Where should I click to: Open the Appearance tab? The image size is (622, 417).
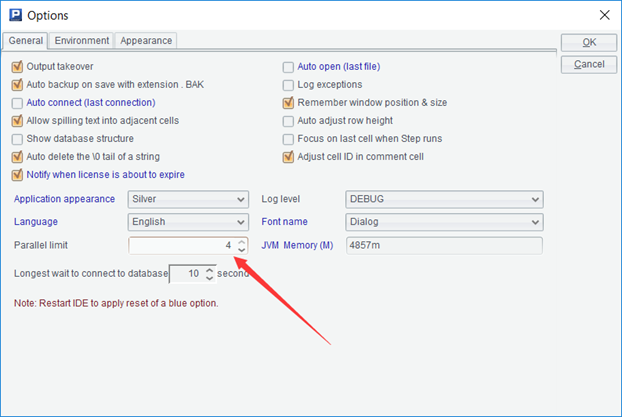coord(147,41)
